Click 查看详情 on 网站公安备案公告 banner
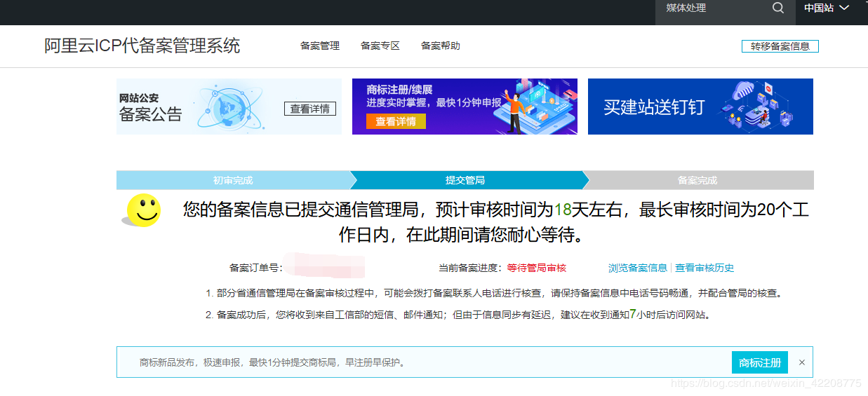 [x=310, y=109]
